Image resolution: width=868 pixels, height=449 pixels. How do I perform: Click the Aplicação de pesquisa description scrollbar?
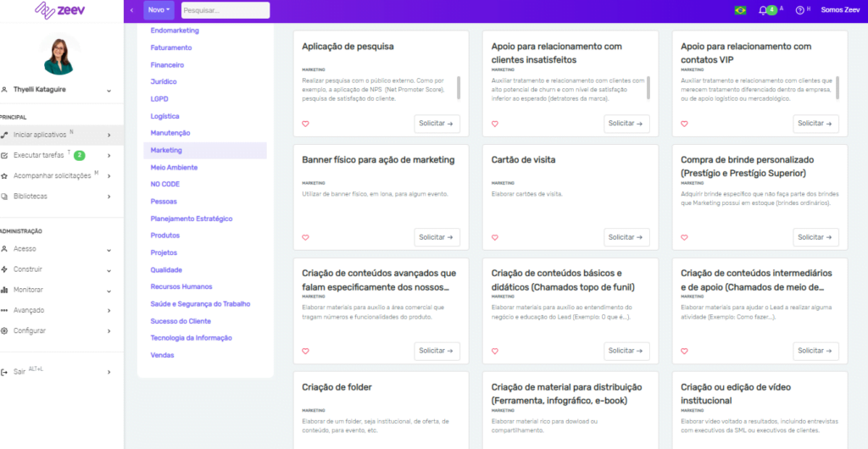(459, 86)
